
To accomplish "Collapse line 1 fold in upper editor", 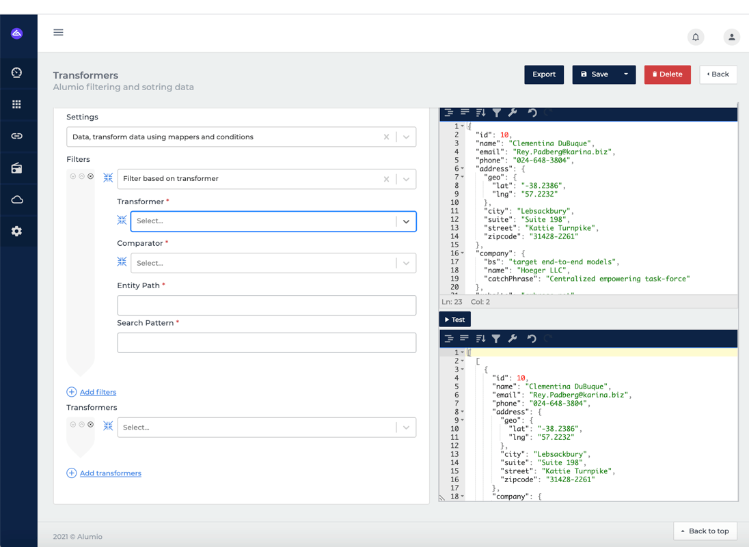I will click(463, 126).
